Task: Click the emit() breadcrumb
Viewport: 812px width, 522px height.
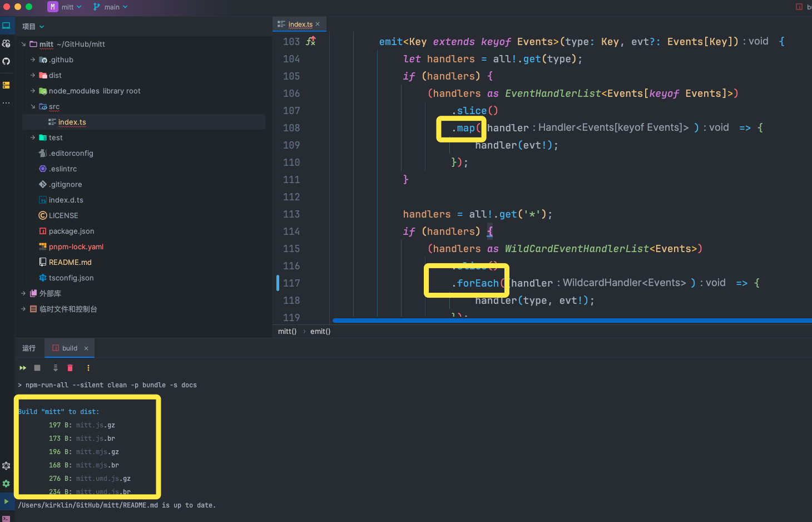Action: coord(320,331)
